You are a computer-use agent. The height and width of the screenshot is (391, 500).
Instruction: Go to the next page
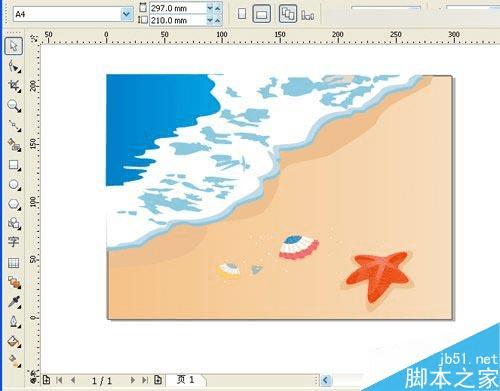[x=133, y=380]
